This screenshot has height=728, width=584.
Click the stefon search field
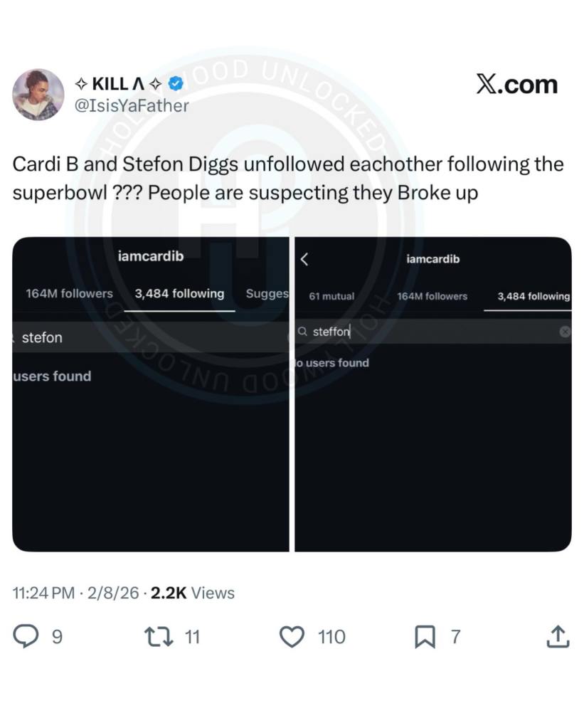coord(150,337)
